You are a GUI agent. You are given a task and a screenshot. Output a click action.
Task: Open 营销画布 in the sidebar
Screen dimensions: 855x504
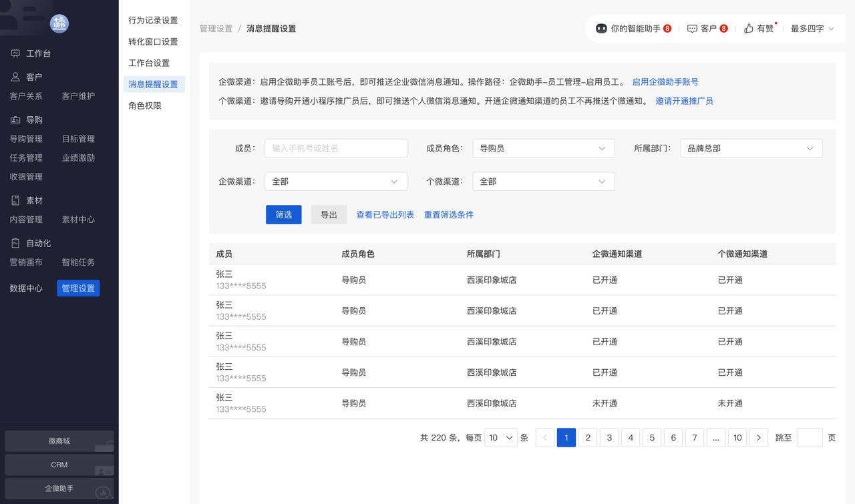[26, 262]
